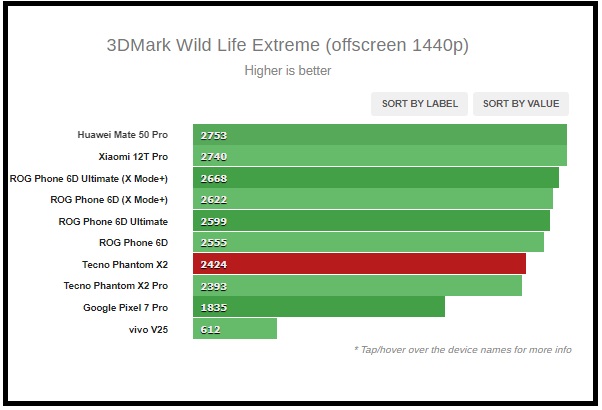The height and width of the screenshot is (410, 602).
Task: Click the Tecno Phantom X2 Pro label
Action: pos(115,286)
